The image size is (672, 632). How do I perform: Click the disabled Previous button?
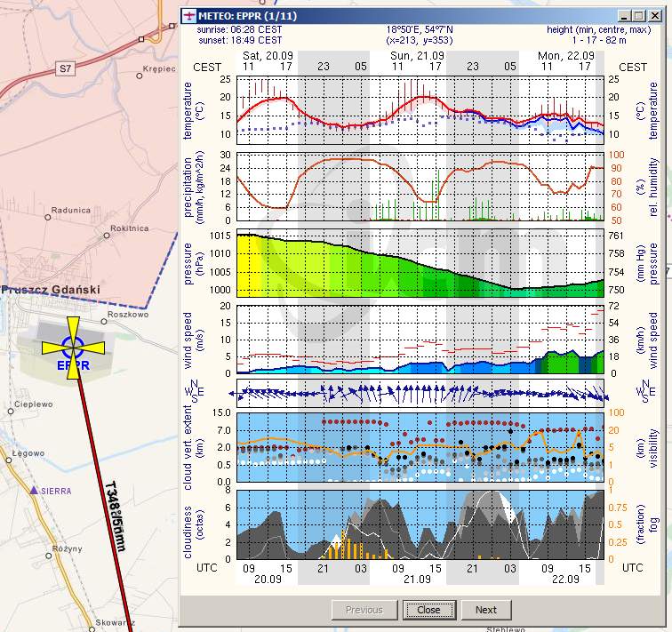(x=364, y=610)
